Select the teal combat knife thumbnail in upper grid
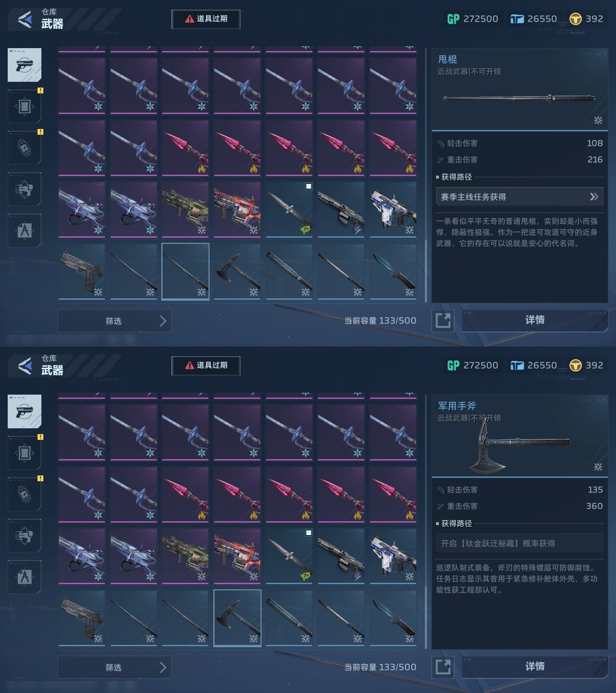The width and height of the screenshot is (616, 693). pos(393,271)
